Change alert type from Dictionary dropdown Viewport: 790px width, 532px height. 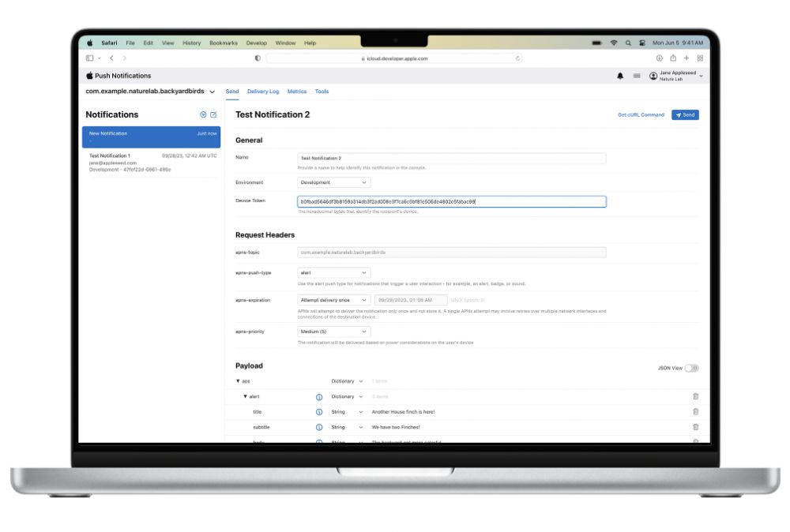click(347, 396)
